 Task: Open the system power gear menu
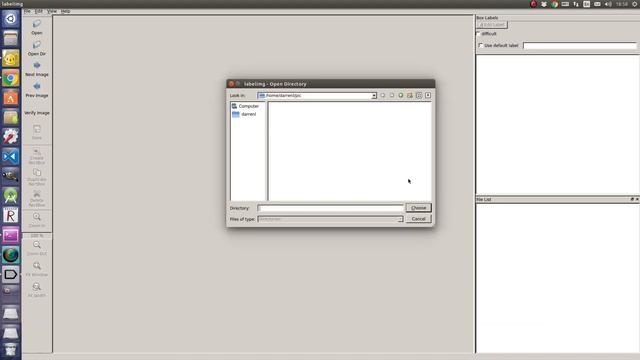pyautogui.click(x=635, y=4)
